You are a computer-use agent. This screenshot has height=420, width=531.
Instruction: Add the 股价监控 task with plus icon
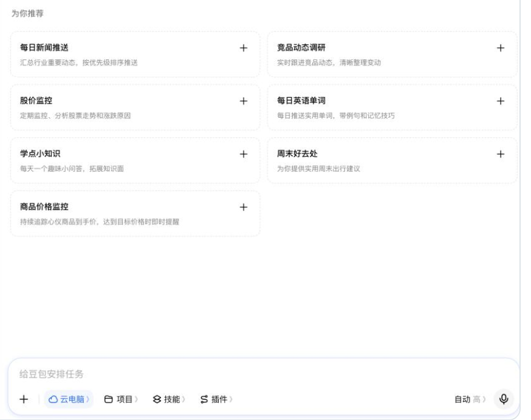(243, 101)
